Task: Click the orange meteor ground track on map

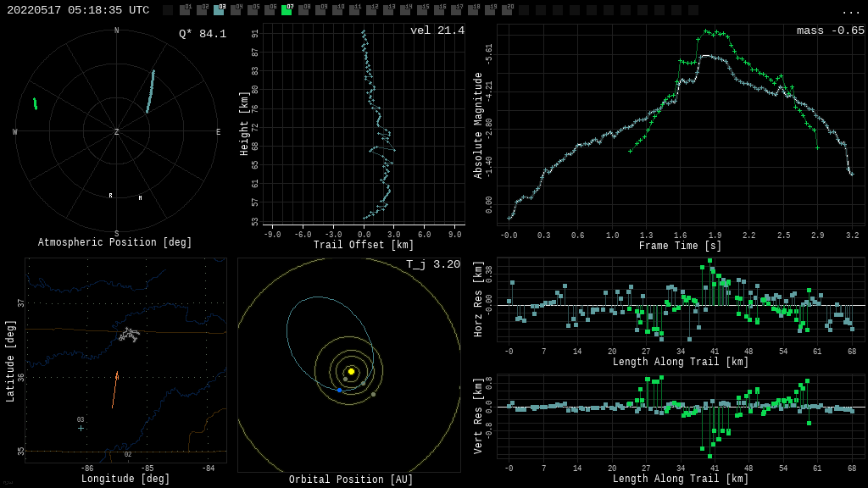Action: pyautogui.click(x=115, y=390)
